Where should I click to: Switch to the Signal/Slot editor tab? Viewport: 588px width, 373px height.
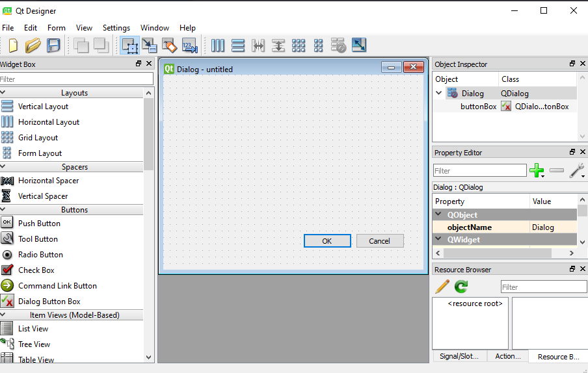(459, 356)
